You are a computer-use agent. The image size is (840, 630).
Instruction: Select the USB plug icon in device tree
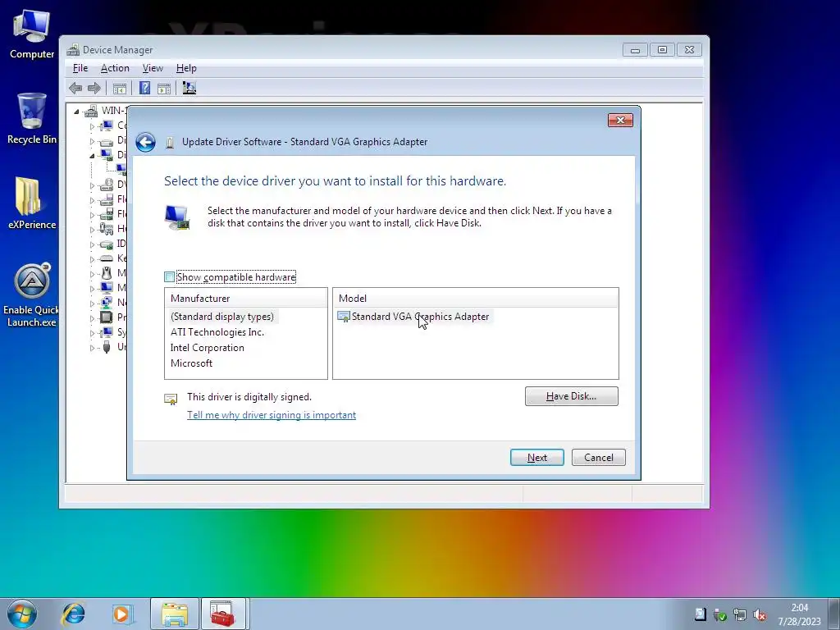(x=106, y=347)
